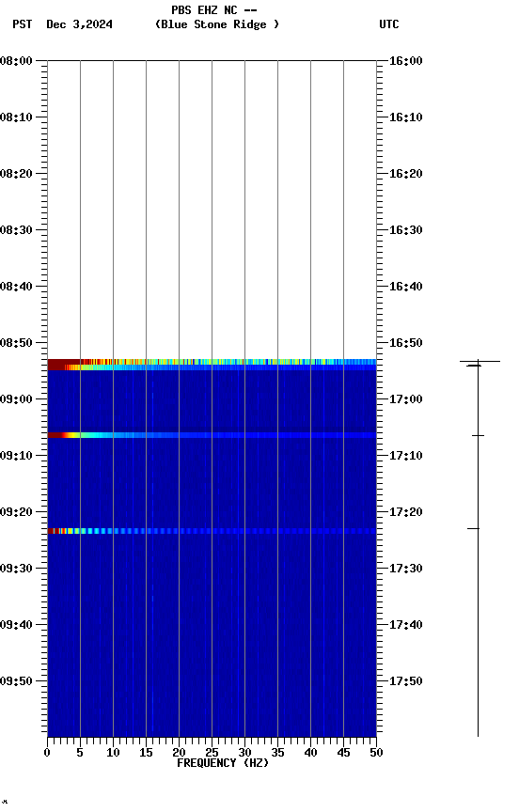Click the 16:20 UTC time label

pos(406,174)
